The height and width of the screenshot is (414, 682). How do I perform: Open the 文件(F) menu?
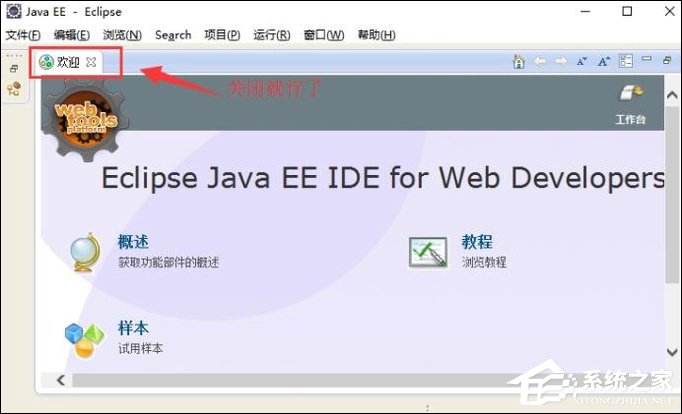23,35
